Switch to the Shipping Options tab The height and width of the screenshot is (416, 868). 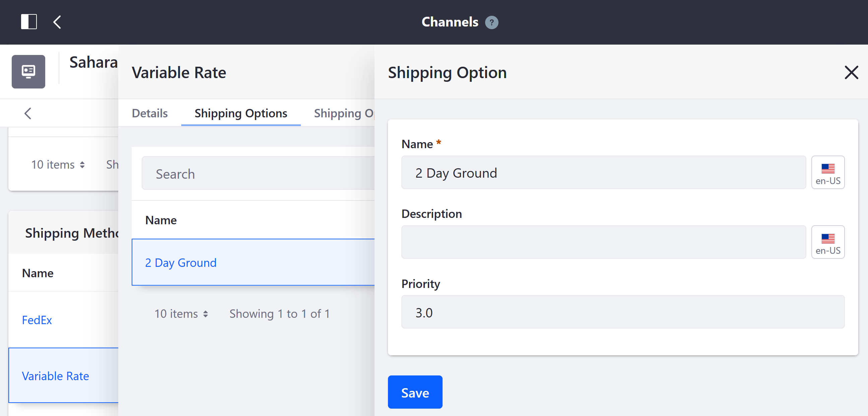point(241,112)
